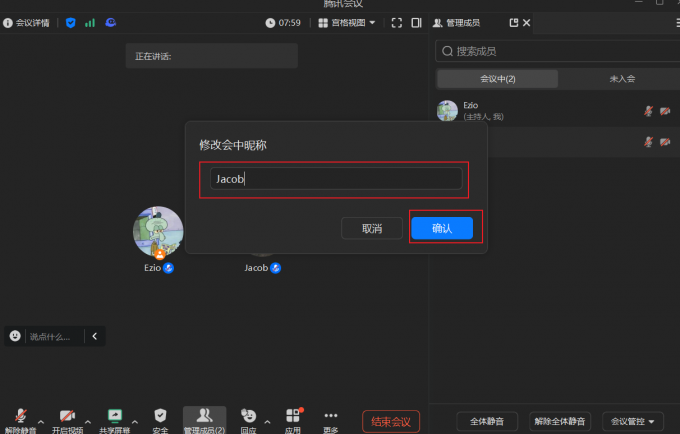The image size is (680, 434).
Task: Mute all participants button
Action: [x=487, y=421]
